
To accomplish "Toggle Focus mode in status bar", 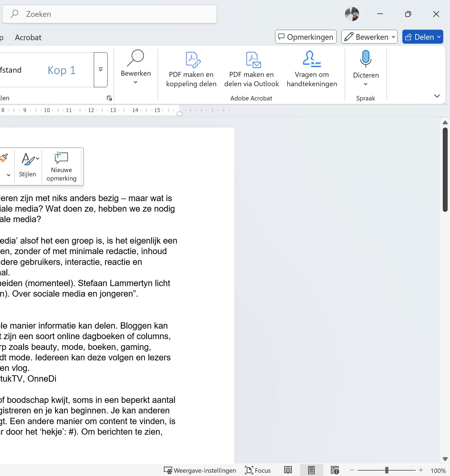I will 258,470.
